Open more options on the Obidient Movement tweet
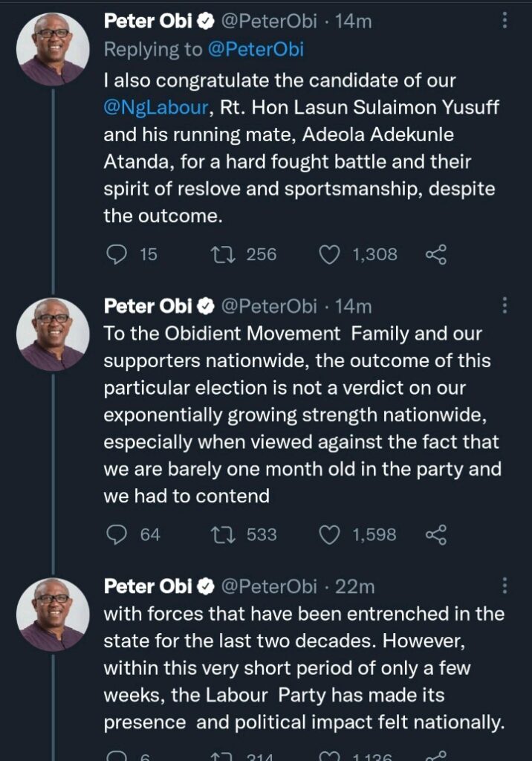Viewport: 532px width, 761px height. pos(505,305)
